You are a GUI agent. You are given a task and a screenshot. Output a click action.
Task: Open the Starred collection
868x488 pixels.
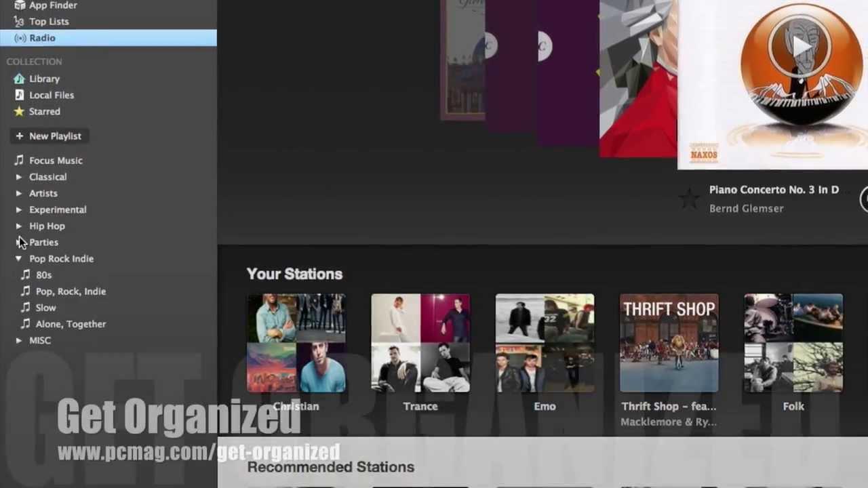pos(45,111)
